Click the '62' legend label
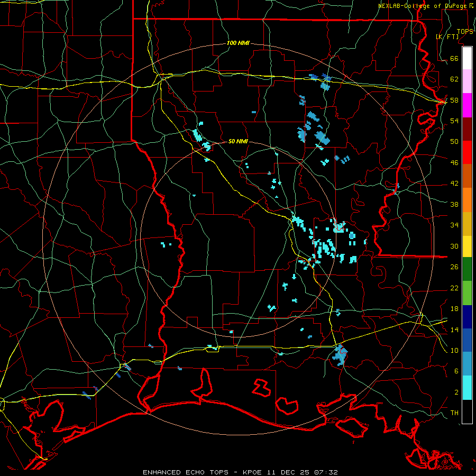476x476 pixels. click(454, 79)
